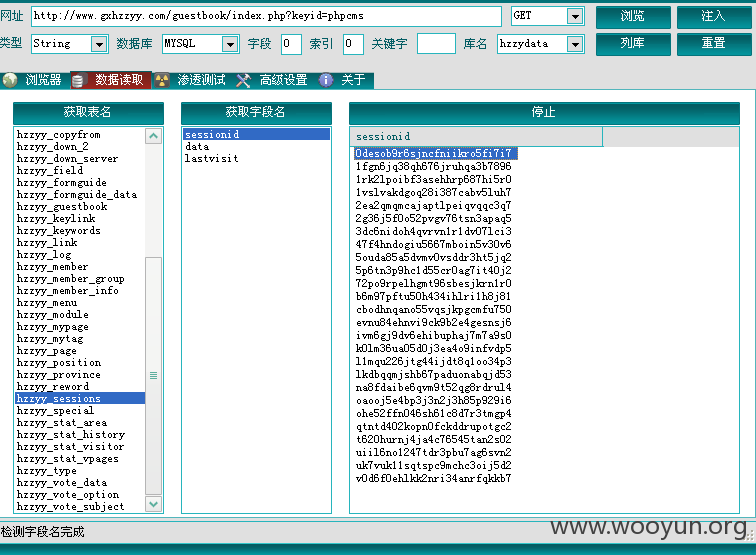Click the globe icon of the 浏览器 tab
Viewport: 756px width, 555px height.
(x=10, y=80)
